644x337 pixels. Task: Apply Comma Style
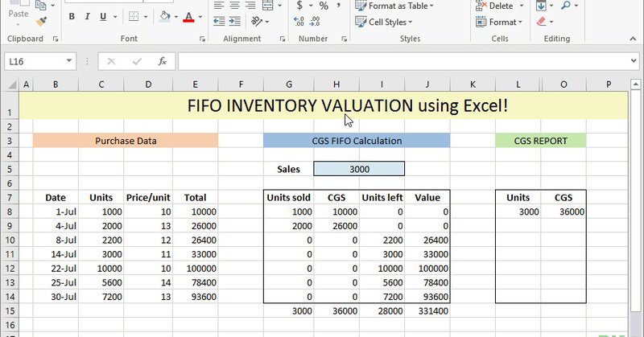[x=339, y=6]
